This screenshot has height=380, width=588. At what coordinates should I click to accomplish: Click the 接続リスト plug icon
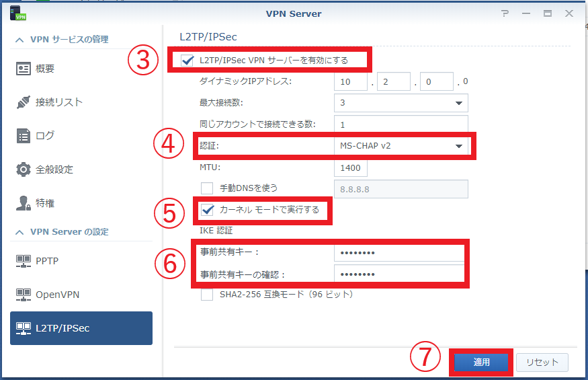click(x=24, y=102)
